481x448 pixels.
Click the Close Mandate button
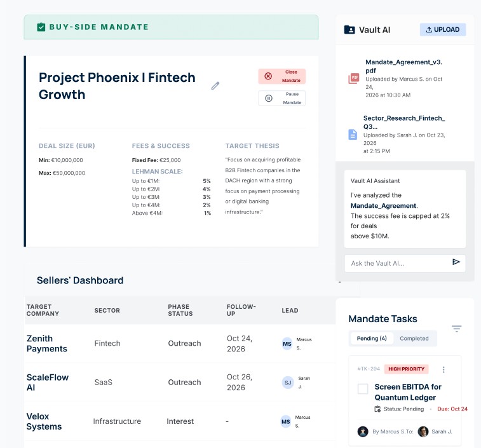[x=282, y=76]
